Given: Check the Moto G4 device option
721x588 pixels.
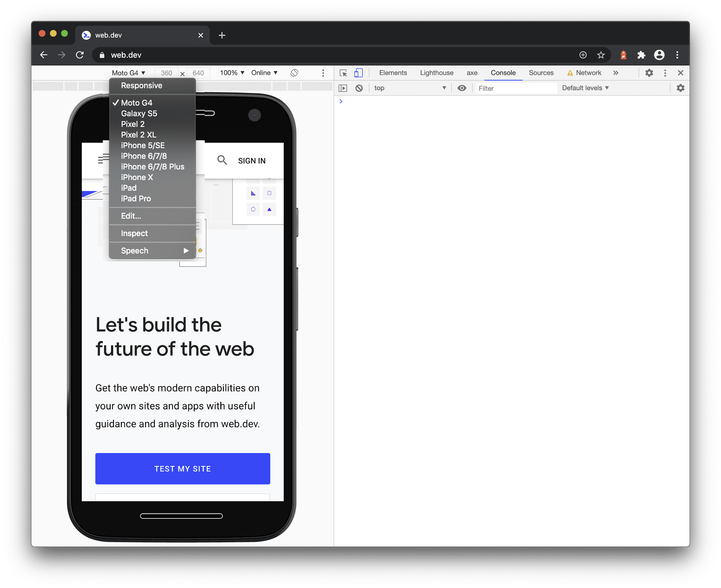Looking at the screenshot, I should [x=136, y=103].
